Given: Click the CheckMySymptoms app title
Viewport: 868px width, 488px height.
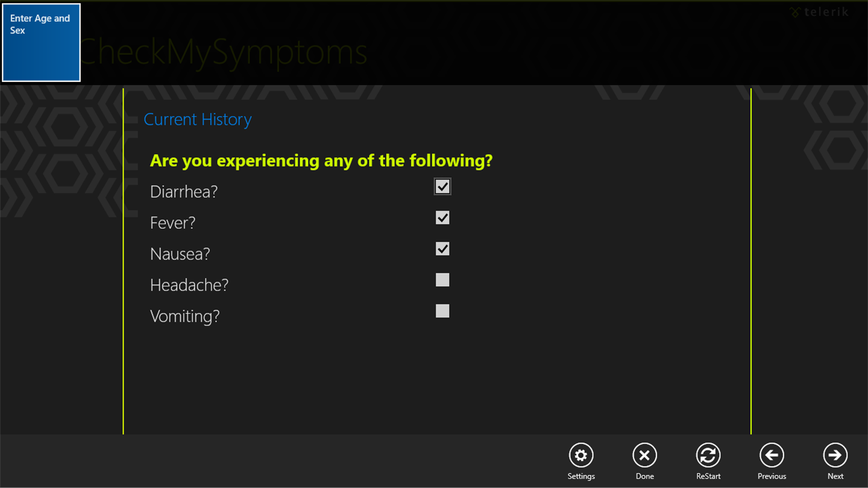Looking at the screenshot, I should 224,52.
